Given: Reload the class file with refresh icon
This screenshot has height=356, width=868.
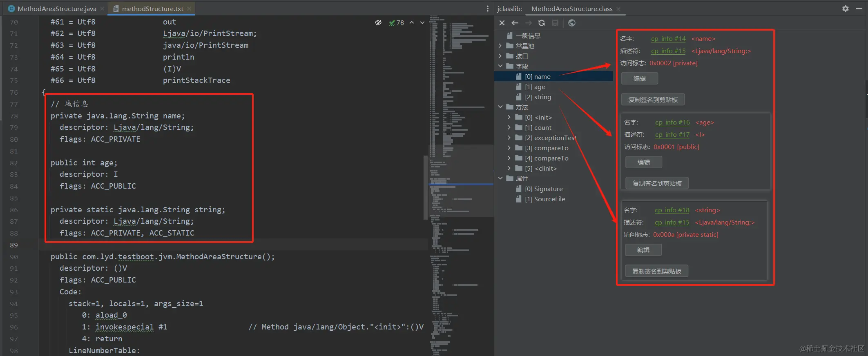Looking at the screenshot, I should (x=542, y=23).
